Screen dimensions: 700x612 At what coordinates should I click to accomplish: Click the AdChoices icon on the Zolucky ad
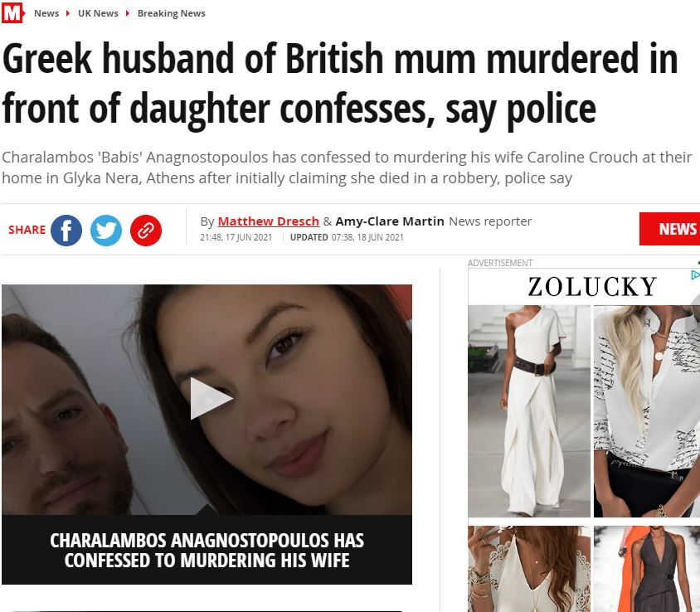click(x=695, y=275)
